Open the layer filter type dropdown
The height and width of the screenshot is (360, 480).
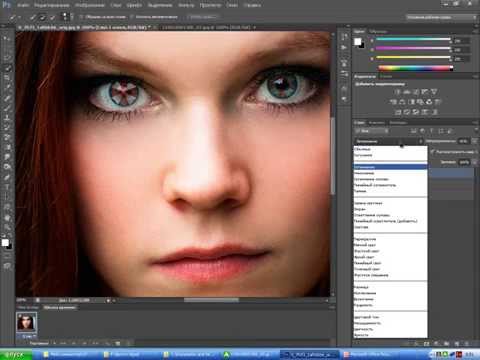coord(372,131)
